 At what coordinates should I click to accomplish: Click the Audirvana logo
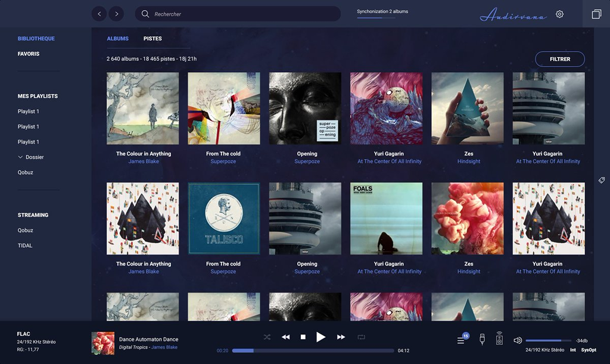pyautogui.click(x=513, y=14)
